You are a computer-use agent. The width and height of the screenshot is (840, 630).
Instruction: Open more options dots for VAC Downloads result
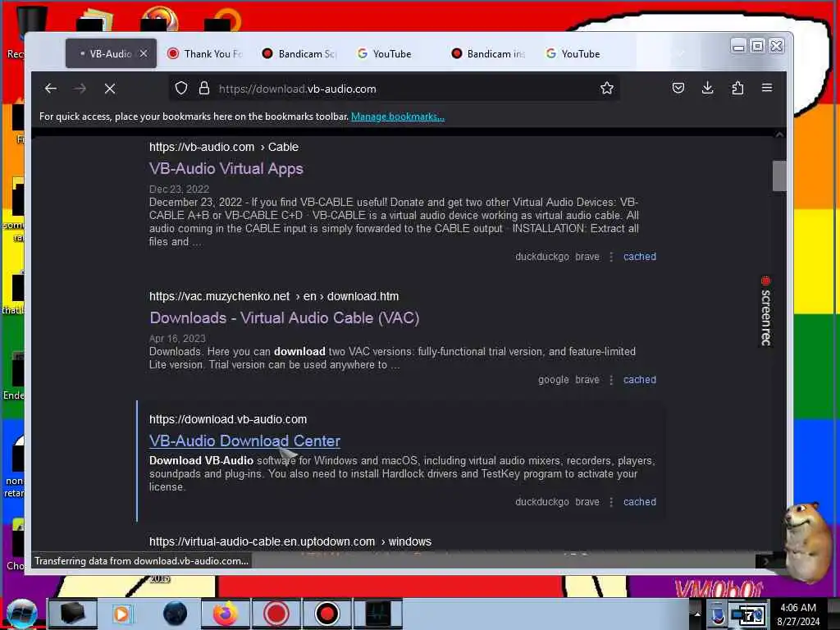click(611, 380)
